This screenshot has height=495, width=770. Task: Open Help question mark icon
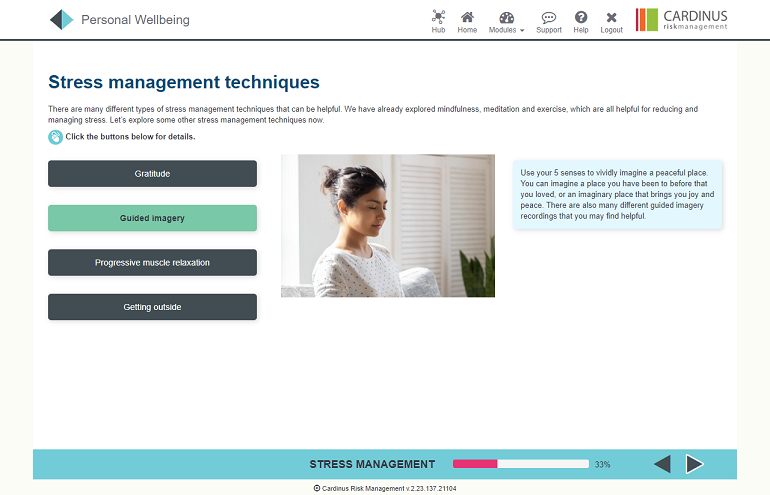click(580, 23)
